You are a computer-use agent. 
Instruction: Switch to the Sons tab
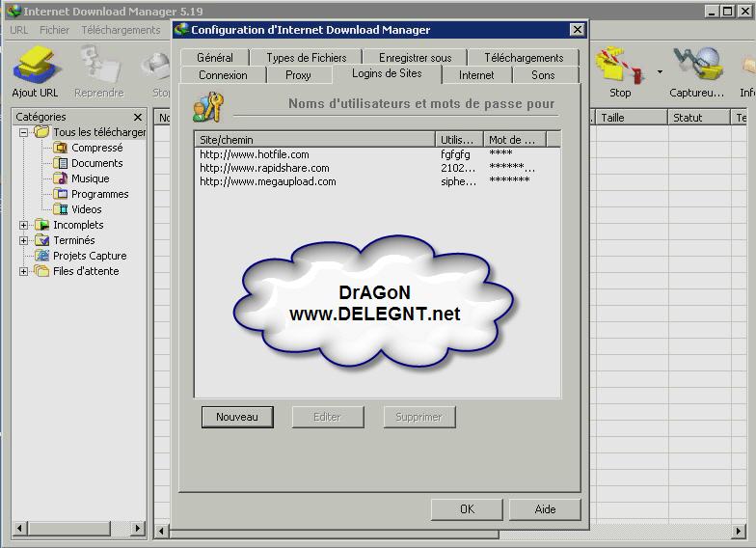[x=543, y=75]
